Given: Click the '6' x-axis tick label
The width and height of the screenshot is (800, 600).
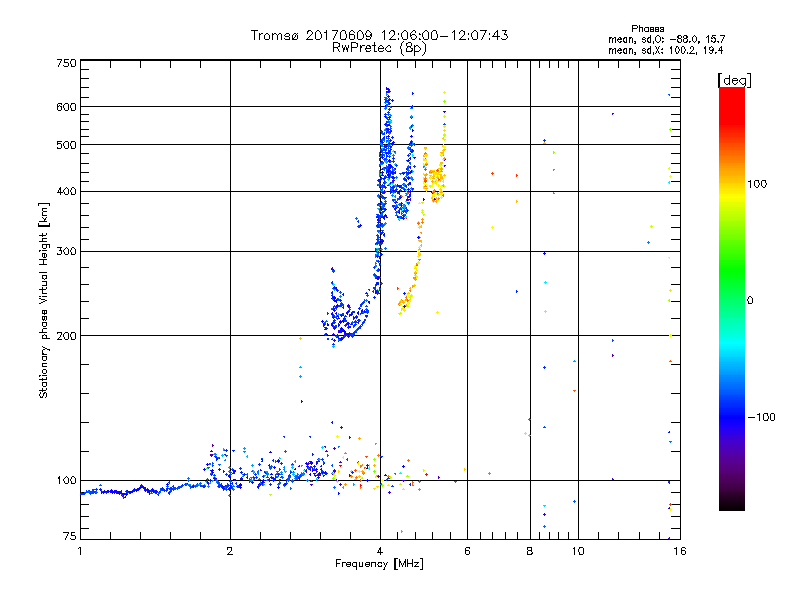Looking at the screenshot, I should coord(467,551).
